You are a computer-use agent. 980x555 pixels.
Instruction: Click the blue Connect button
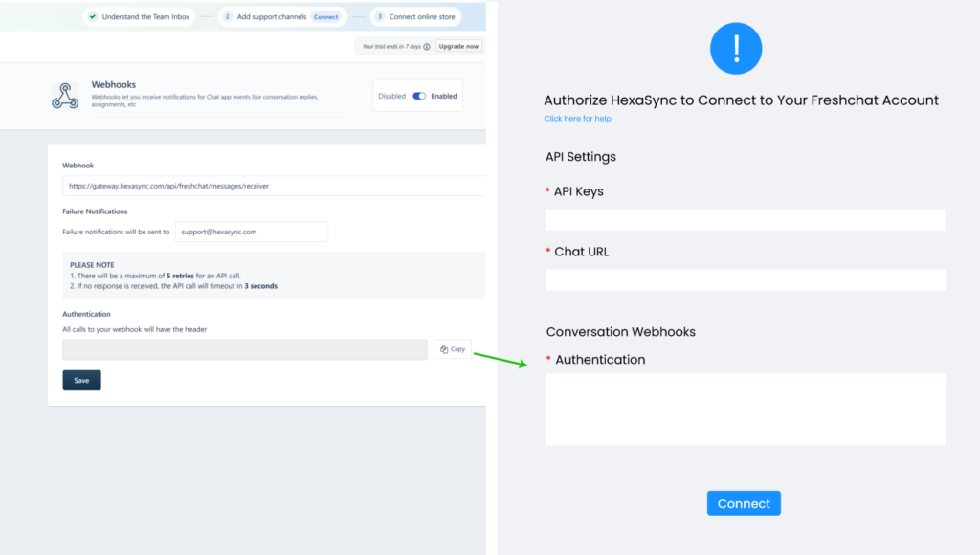pyautogui.click(x=744, y=503)
